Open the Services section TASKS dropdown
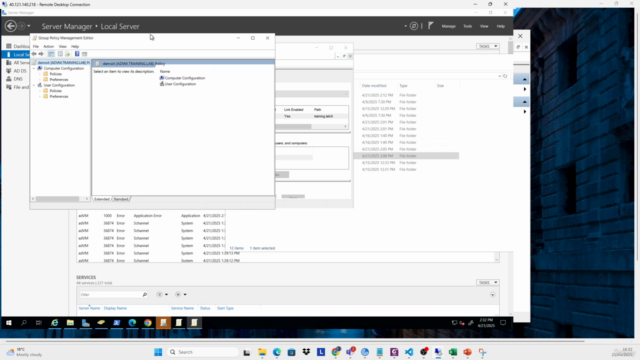640x360 pixels. tap(488, 282)
